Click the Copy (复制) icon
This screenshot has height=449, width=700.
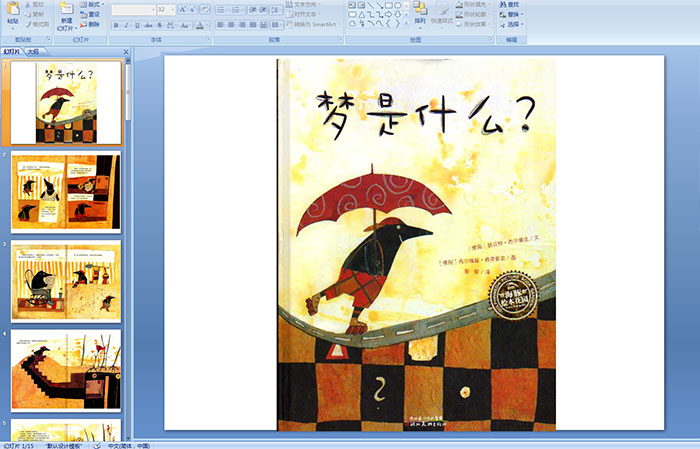point(28,14)
